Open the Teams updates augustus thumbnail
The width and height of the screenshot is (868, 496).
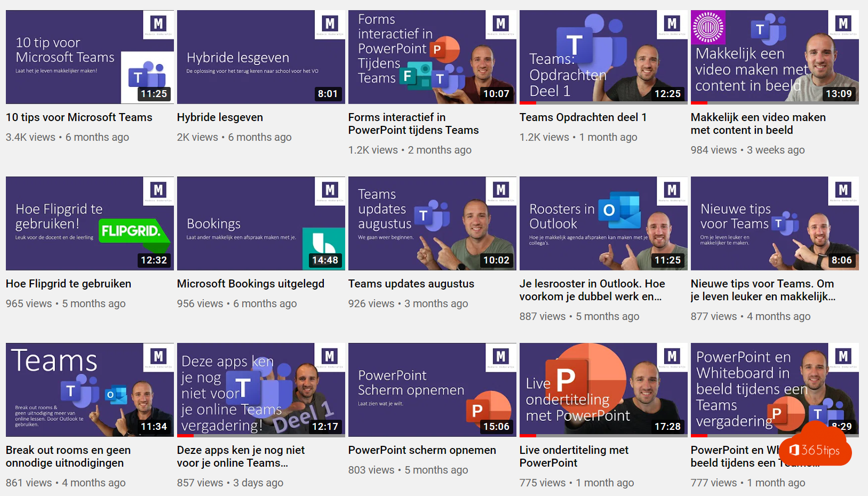click(432, 223)
